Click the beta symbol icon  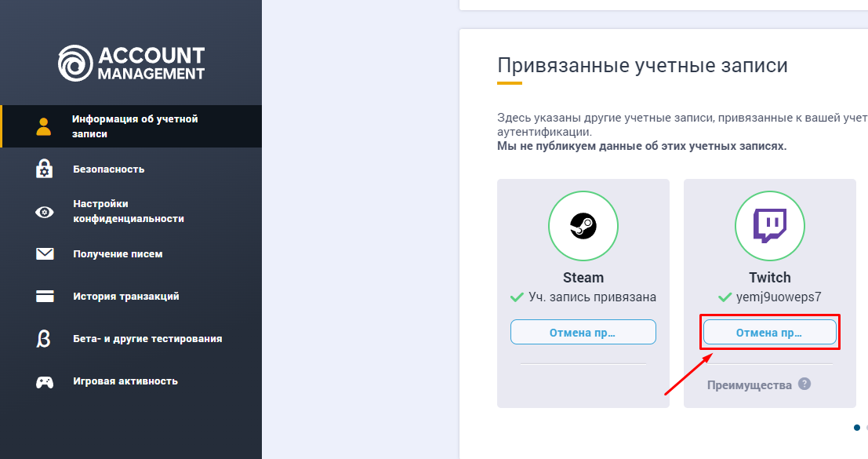pyautogui.click(x=45, y=339)
